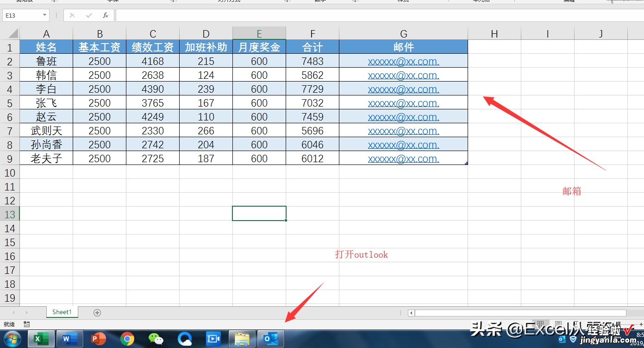Open the email link for 孙尚香
The image size is (644, 348).
(404, 145)
